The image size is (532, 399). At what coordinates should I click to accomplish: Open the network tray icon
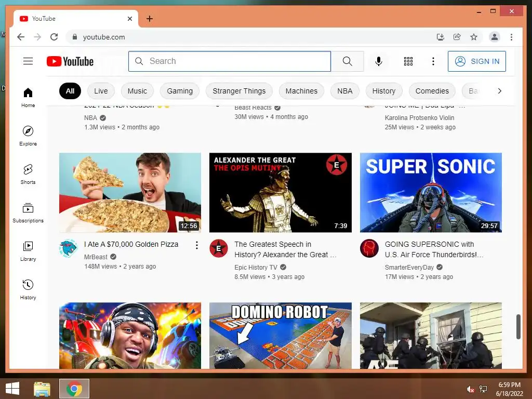coord(483,389)
